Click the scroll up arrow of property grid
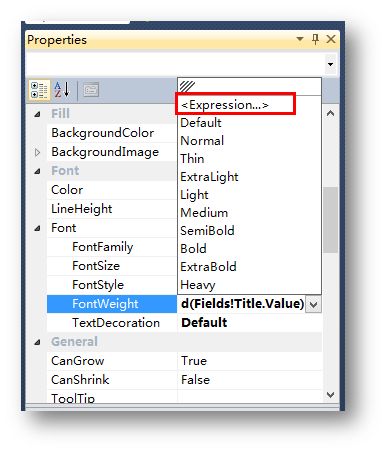This screenshot has width=387, height=453. [330, 114]
